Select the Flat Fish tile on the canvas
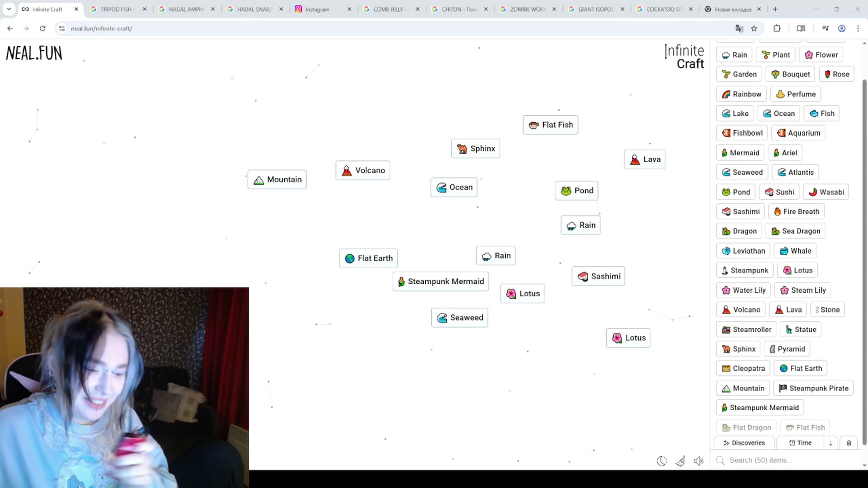The width and height of the screenshot is (868, 488). 550,125
